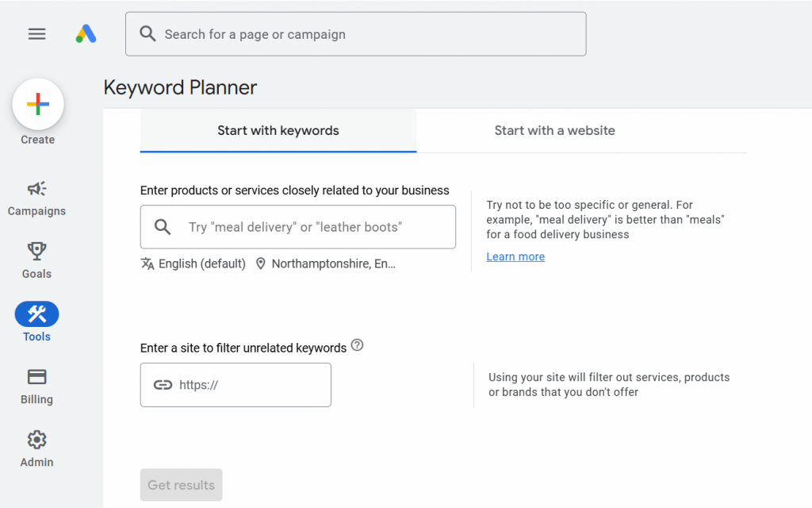The width and height of the screenshot is (812, 508).
Task: Click the Get results button
Action: pyautogui.click(x=182, y=485)
